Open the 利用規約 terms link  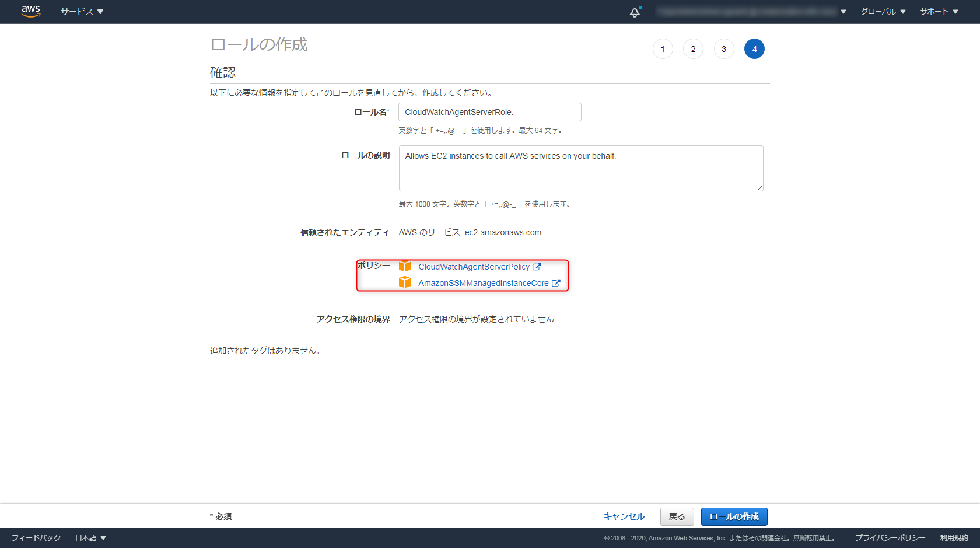pos(954,538)
